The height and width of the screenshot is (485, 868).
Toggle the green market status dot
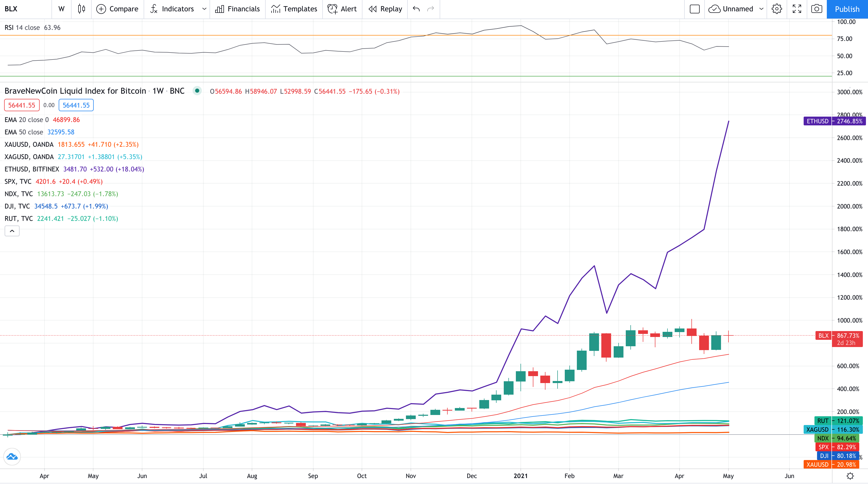197,91
